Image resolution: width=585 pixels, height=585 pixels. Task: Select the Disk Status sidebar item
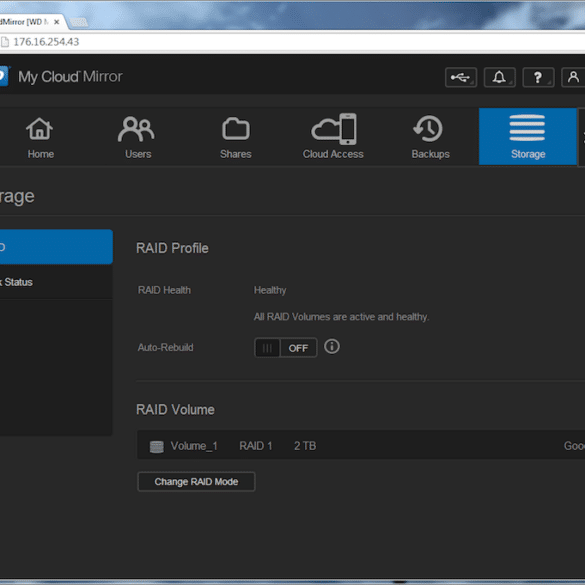[56, 282]
